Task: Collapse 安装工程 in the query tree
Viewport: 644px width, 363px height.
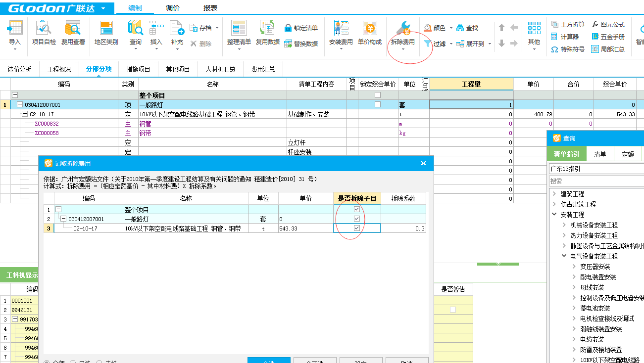Action: pos(554,215)
